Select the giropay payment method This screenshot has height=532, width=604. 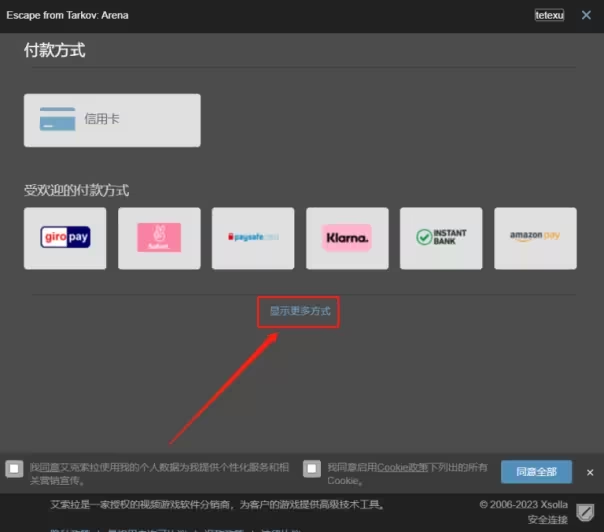(x=65, y=238)
